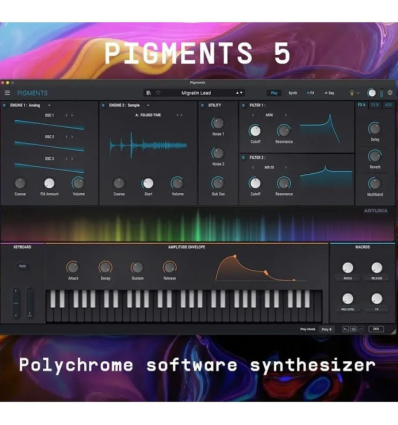Switch to the Synth view tab
Screen dimensions: 398x425
click(293, 93)
